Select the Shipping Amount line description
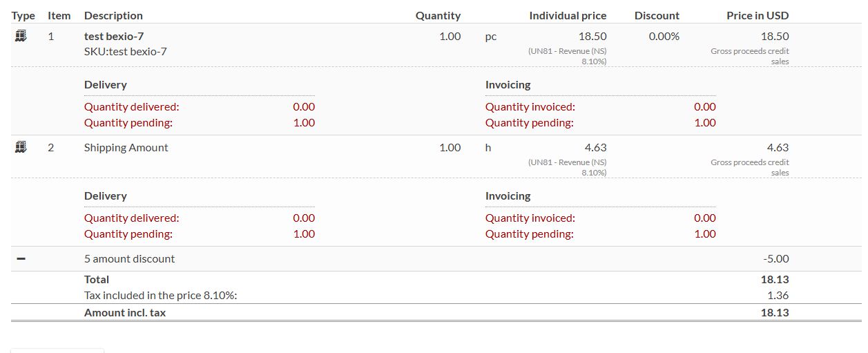Image resolution: width=868 pixels, height=353 pixels. coord(126,147)
